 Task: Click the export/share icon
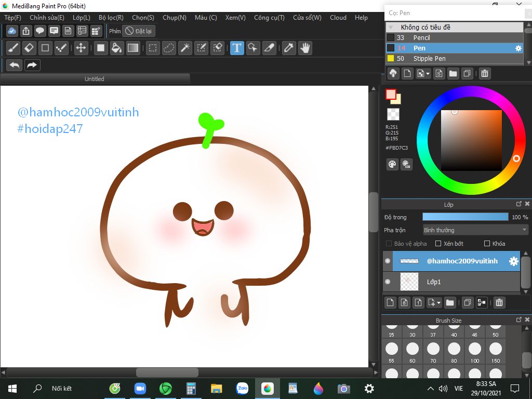click(26, 31)
